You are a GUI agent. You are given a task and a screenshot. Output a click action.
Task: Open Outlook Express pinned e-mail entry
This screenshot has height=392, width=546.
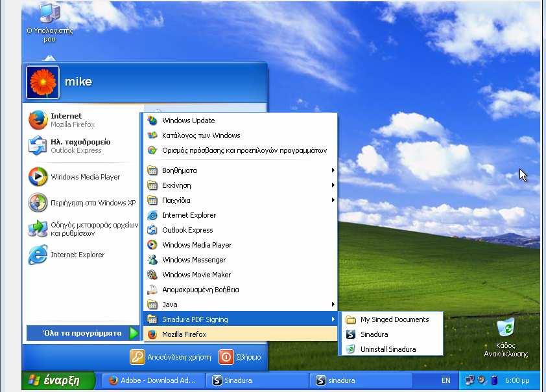[82, 146]
